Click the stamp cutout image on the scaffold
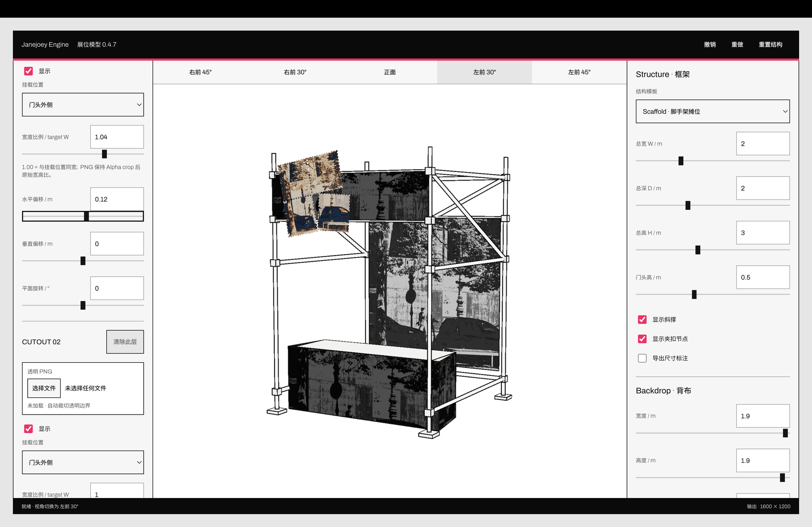812x527 pixels. [314, 193]
